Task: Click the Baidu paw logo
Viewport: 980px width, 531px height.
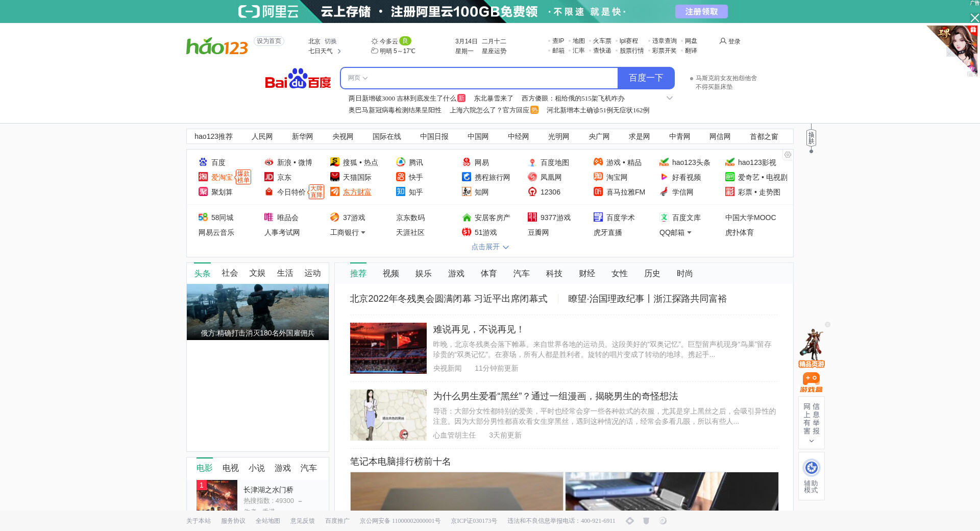Action: point(298,79)
